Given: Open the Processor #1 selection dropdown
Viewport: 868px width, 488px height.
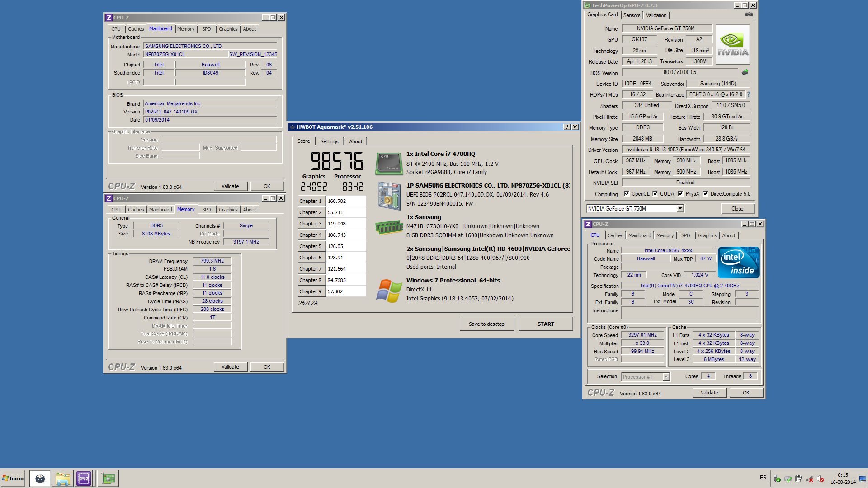Looking at the screenshot, I should (x=666, y=377).
